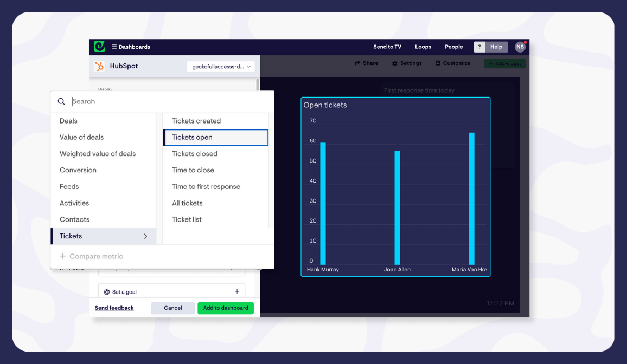The width and height of the screenshot is (627, 364).
Task: Click Compare metric option
Action: pyautogui.click(x=91, y=256)
